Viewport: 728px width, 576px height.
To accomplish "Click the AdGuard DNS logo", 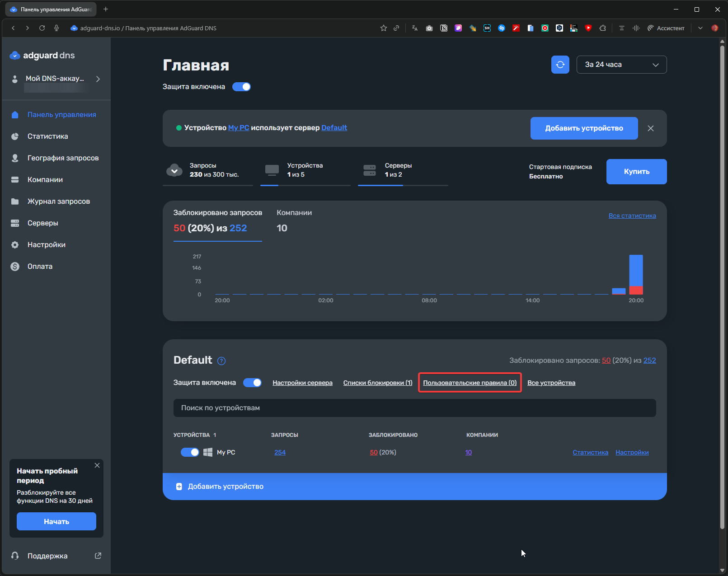I will 42,56.
